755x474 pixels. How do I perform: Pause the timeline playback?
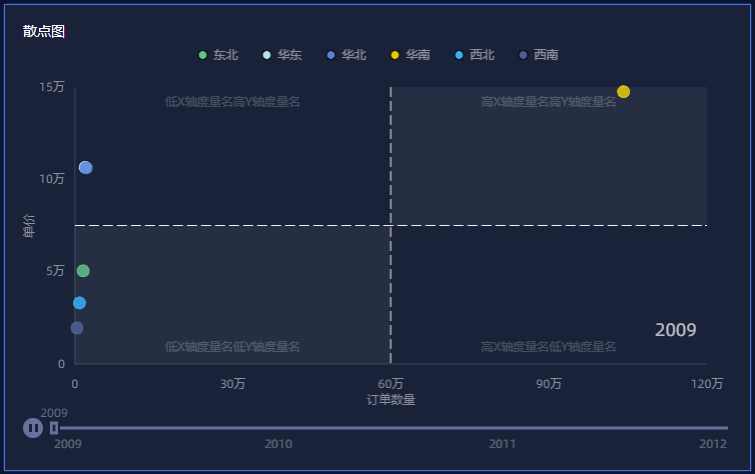click(33, 428)
